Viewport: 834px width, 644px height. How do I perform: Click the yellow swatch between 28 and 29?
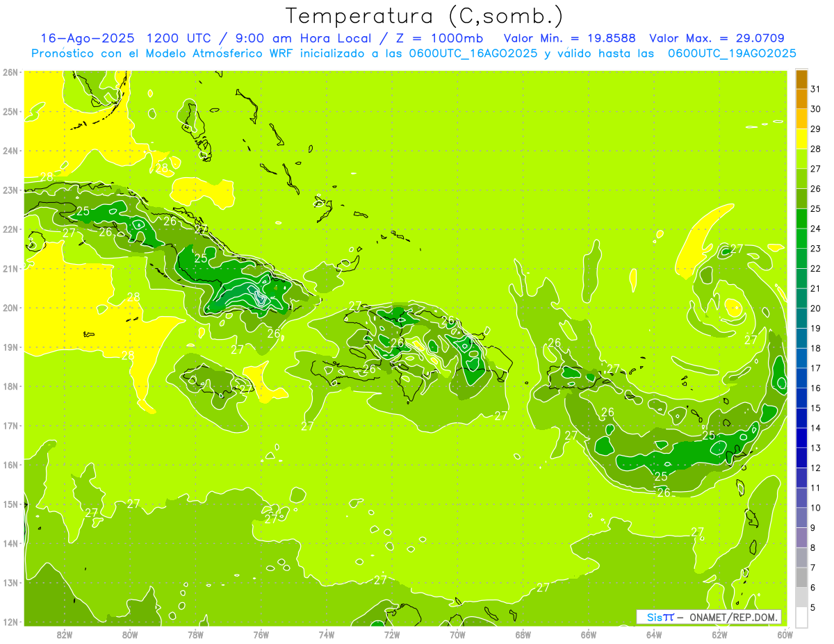(x=801, y=139)
